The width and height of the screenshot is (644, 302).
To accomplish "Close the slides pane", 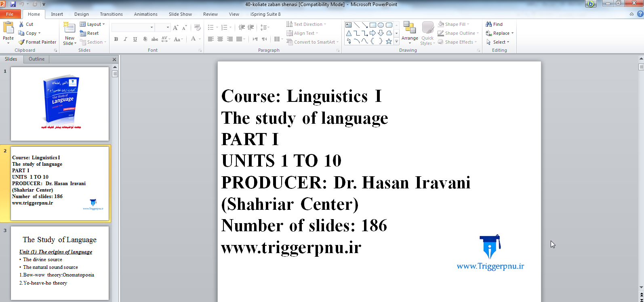I will click(114, 59).
